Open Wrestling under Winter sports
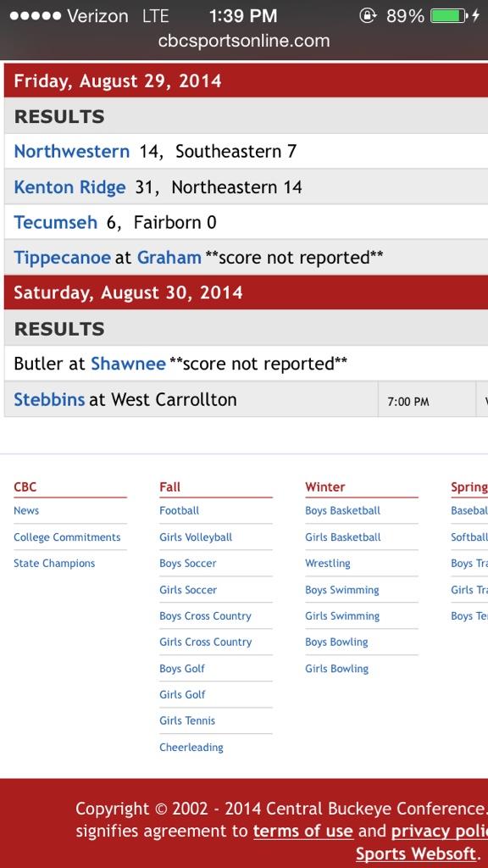 point(328,564)
